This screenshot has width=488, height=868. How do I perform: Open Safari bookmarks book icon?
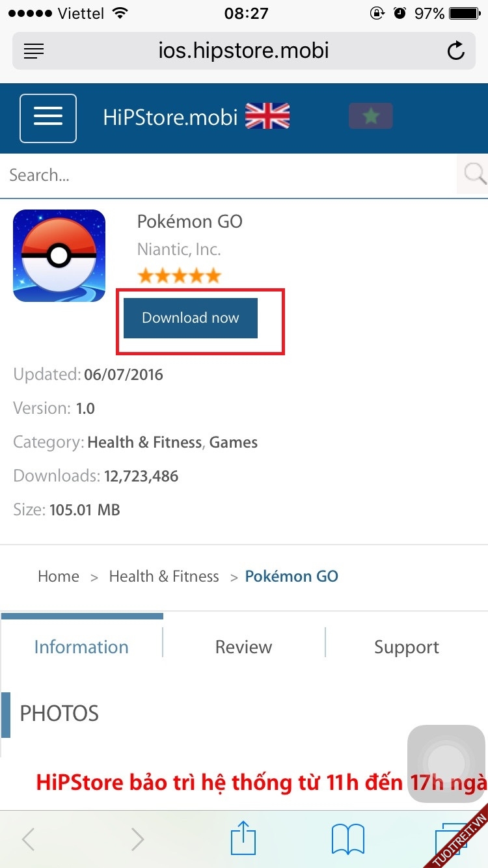coord(348,839)
